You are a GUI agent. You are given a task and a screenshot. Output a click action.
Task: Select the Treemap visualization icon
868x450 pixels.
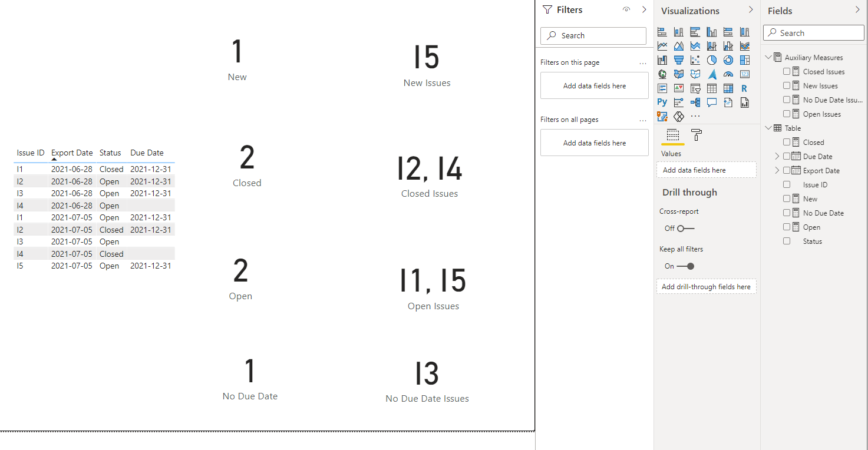745,60
